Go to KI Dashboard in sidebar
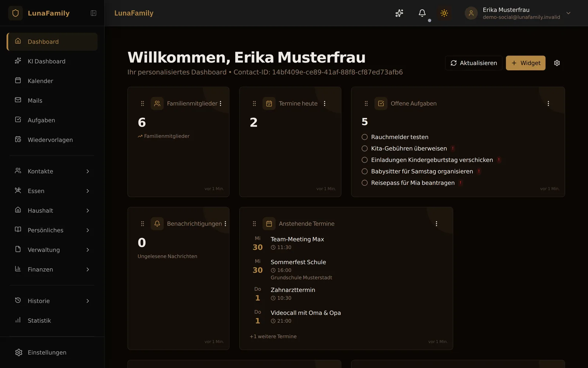This screenshot has width=588, height=368. (52, 61)
